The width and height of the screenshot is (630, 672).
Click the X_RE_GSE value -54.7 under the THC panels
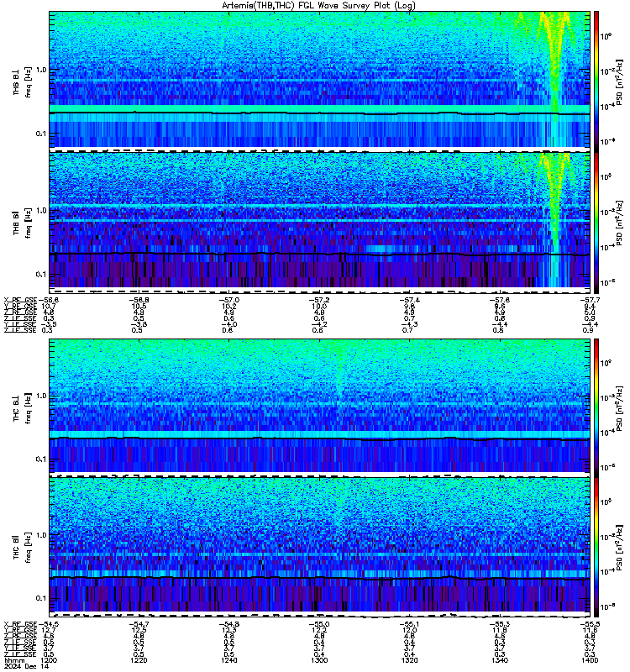tap(139, 624)
